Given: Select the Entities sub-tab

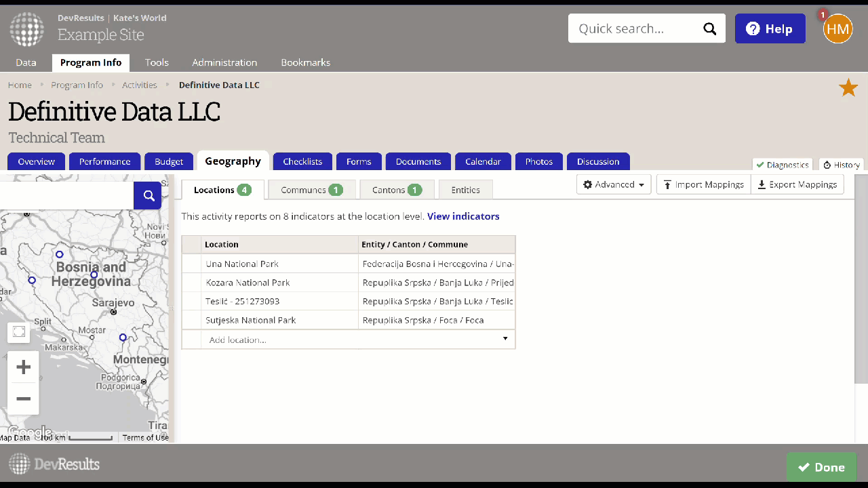Looking at the screenshot, I should 466,190.
